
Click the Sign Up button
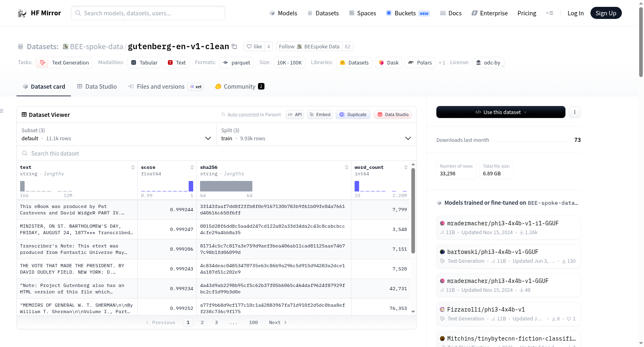(x=606, y=13)
